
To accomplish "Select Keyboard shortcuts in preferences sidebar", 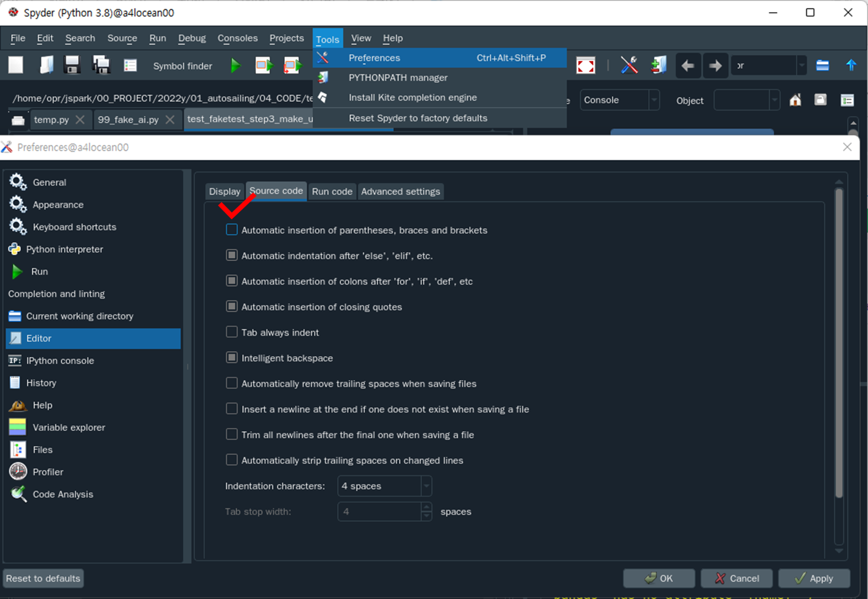I will pos(93,227).
